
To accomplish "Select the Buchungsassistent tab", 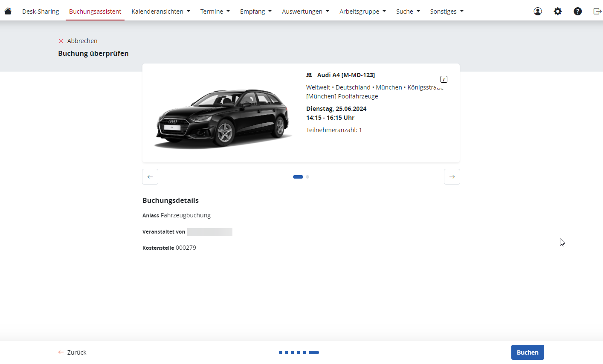I will pos(95,12).
